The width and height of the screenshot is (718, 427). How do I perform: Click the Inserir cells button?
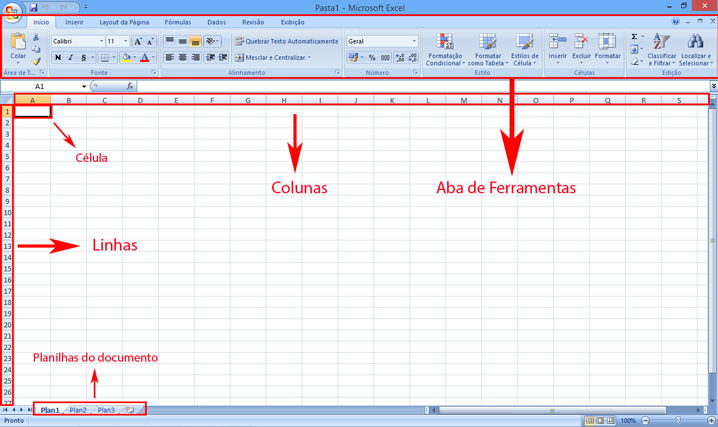click(557, 49)
